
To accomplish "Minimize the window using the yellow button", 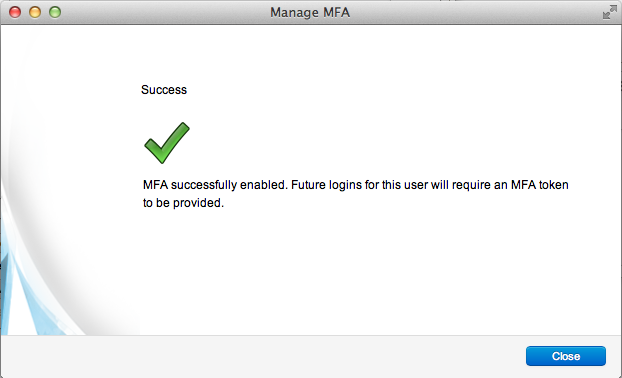I will 35,12.
